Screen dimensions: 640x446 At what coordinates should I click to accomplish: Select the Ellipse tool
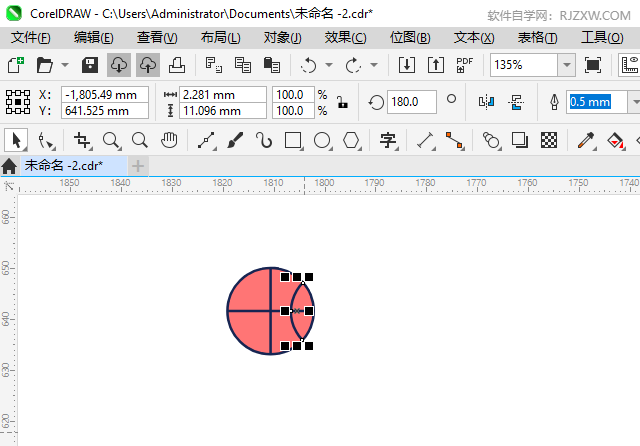[x=322, y=140]
